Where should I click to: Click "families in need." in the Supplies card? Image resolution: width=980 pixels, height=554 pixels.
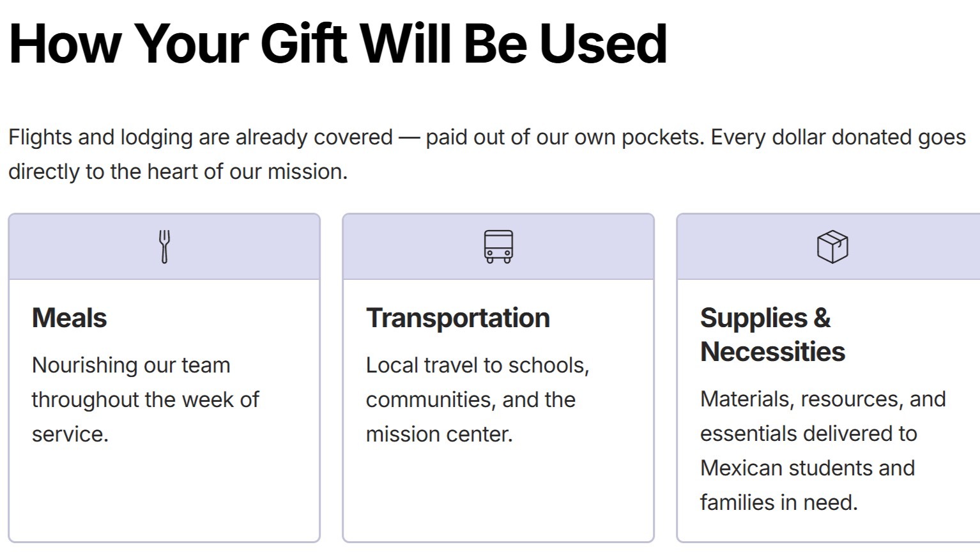coord(779,502)
